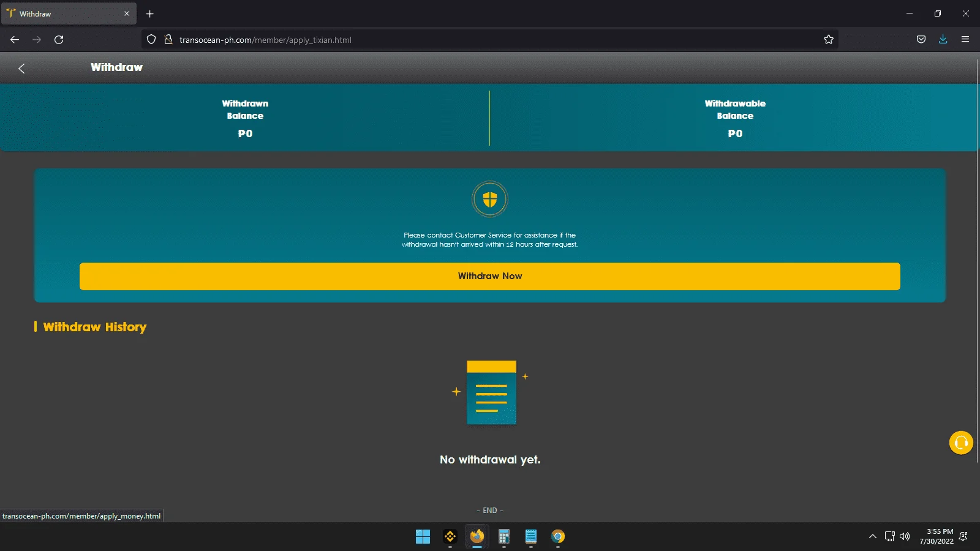
Task: Open the Firefox downloads panel
Action: [x=943, y=40]
